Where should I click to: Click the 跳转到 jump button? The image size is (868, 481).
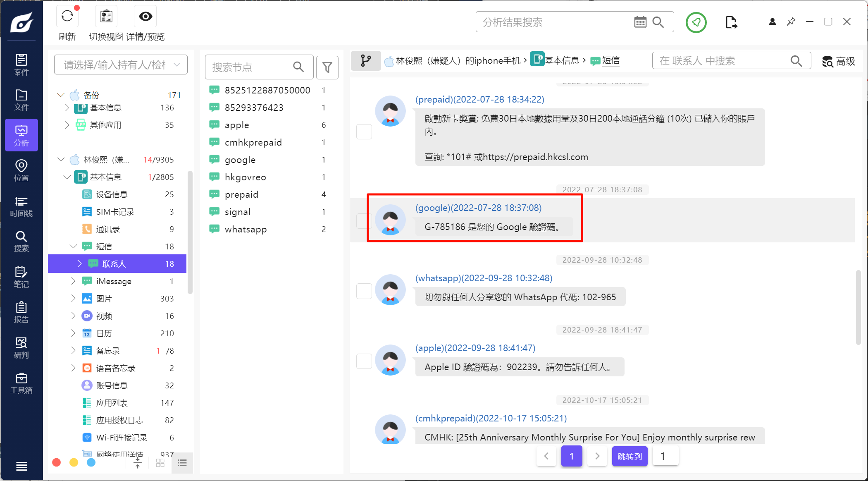coord(629,456)
